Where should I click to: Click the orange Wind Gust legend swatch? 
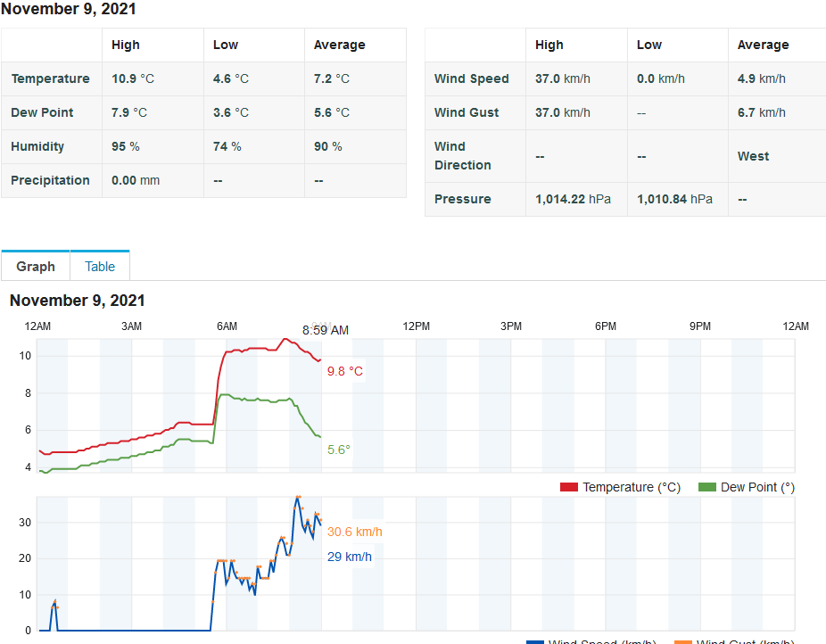coord(683,641)
